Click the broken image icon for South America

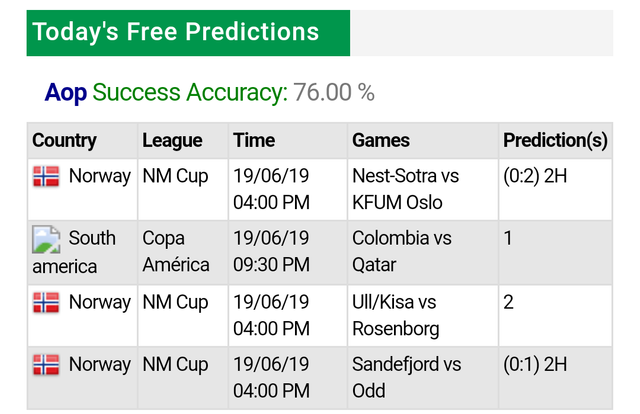(46, 239)
